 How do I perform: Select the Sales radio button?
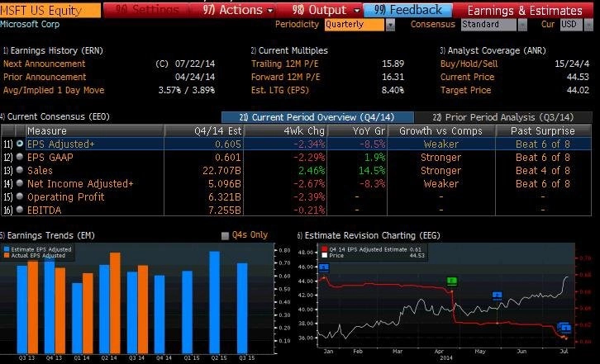pos(20,170)
